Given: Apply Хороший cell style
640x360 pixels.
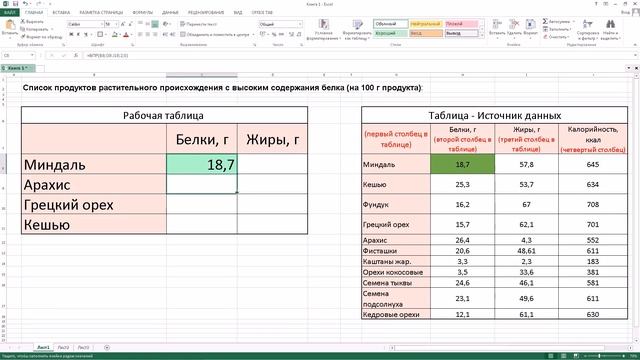Looking at the screenshot, I should [x=391, y=33].
